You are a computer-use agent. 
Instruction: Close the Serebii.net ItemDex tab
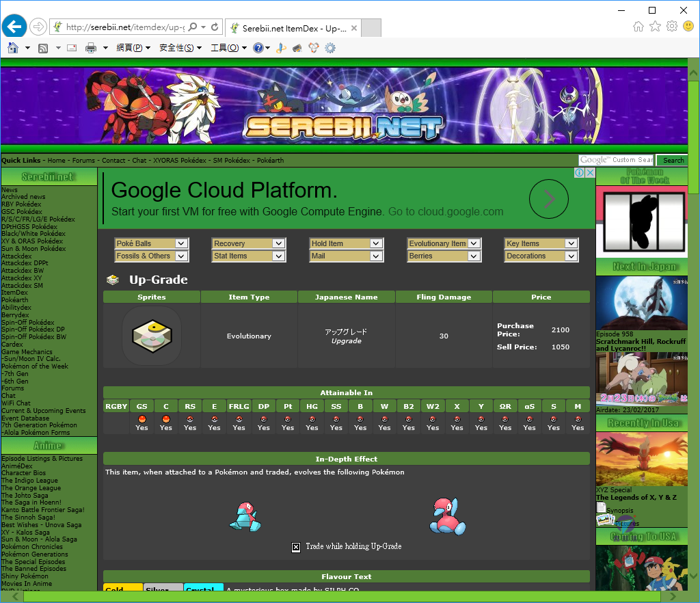point(354,28)
